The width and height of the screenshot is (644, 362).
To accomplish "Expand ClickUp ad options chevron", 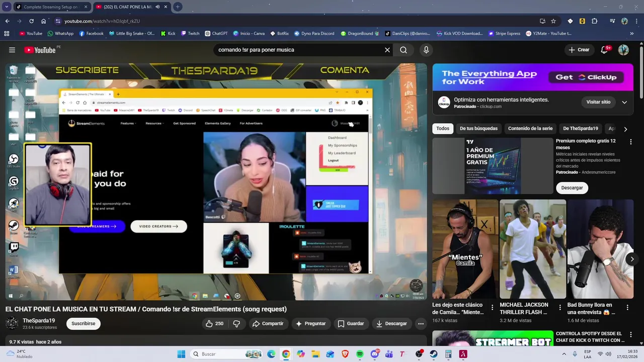I will click(x=624, y=102).
